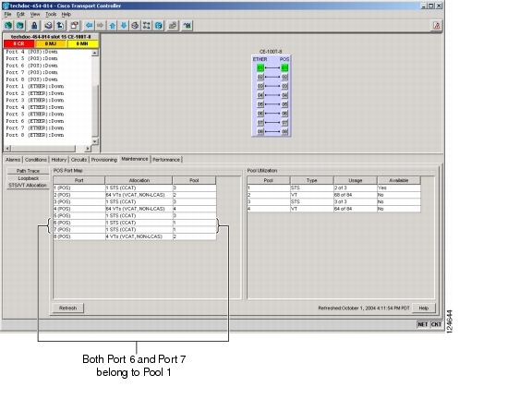Click the red CR alarm counter
532x399 pixels.
[19, 43]
